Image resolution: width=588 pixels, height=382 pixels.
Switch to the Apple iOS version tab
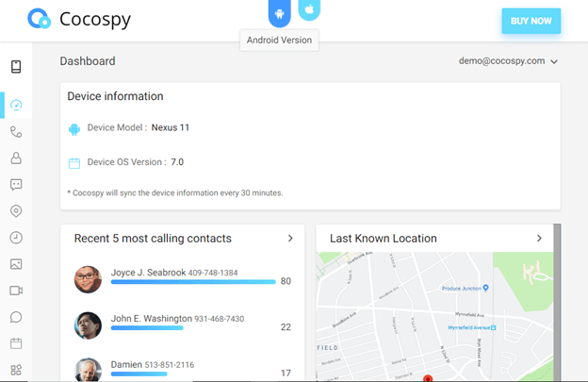(x=309, y=9)
